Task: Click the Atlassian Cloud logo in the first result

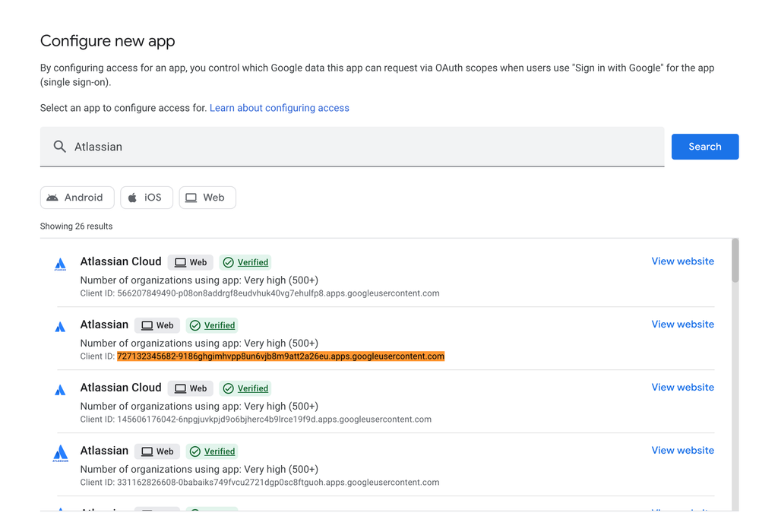Action: [x=60, y=264]
